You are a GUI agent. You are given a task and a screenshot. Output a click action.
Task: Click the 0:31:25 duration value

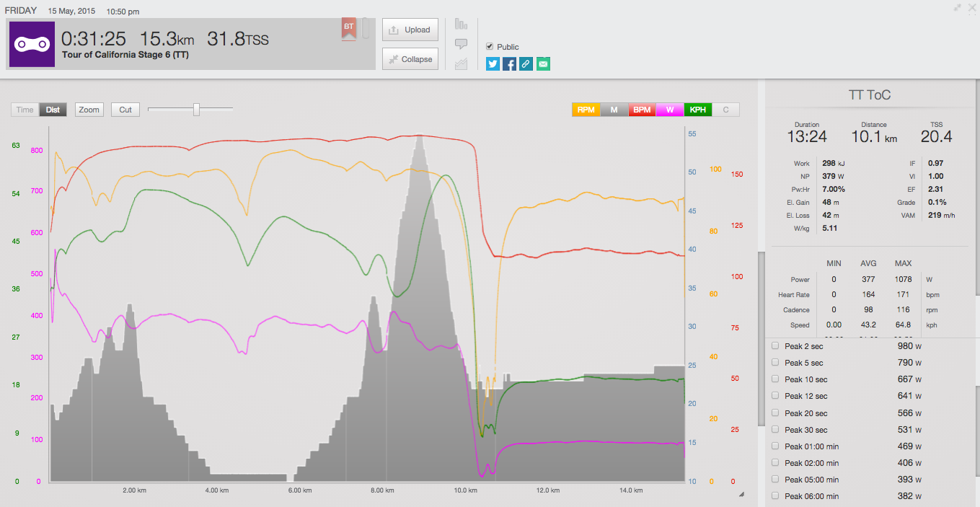click(x=94, y=39)
